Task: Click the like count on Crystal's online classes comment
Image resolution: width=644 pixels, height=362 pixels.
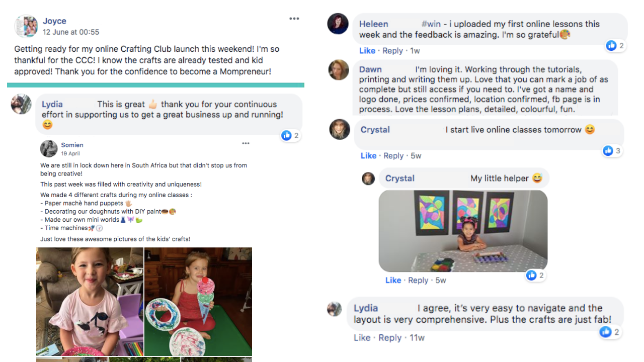Action: [x=618, y=151]
